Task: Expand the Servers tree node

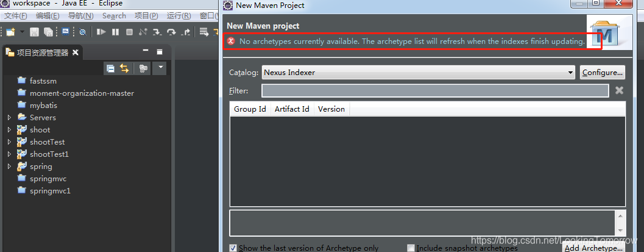Action: tap(10, 118)
